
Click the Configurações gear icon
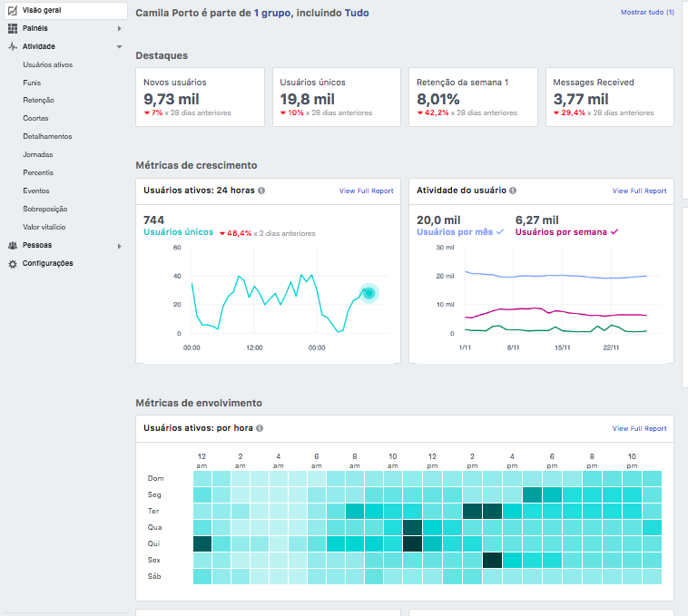(x=13, y=263)
